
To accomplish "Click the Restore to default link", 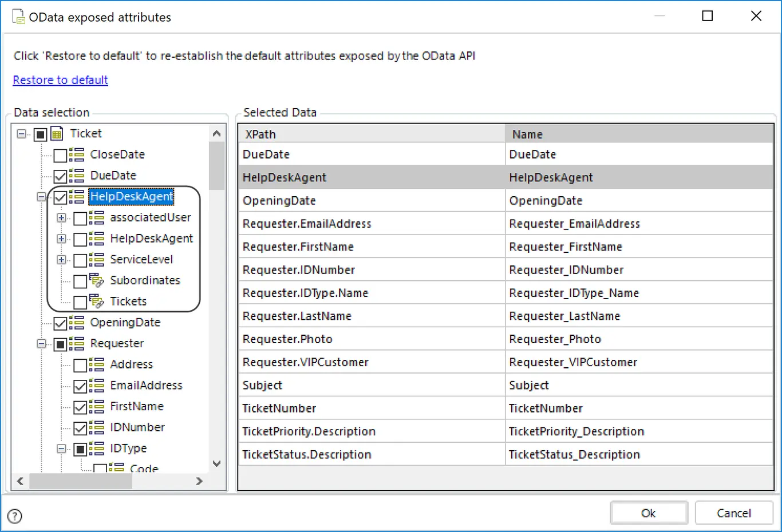I will 61,80.
